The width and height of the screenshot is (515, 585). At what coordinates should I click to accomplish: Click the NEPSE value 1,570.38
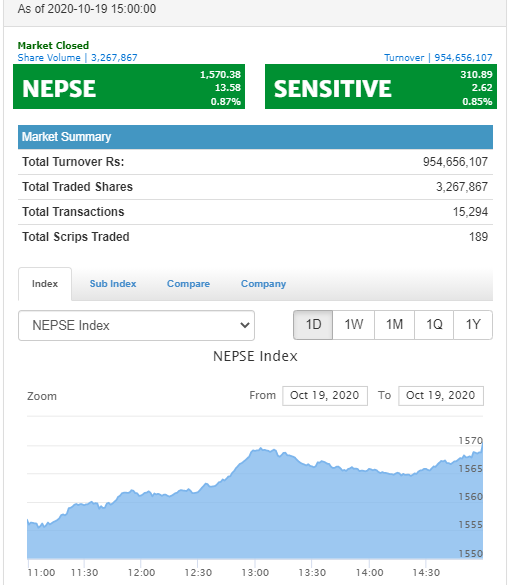(220, 75)
